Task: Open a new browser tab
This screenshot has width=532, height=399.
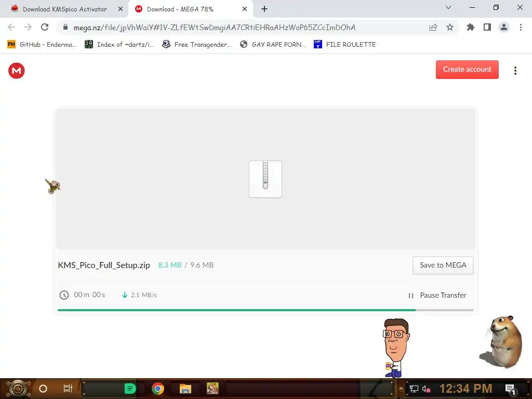Action: click(x=264, y=9)
